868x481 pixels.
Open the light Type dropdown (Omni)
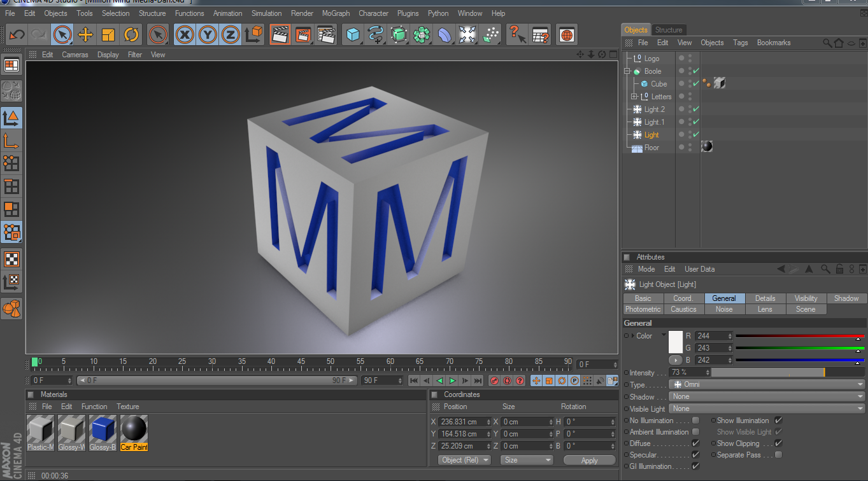767,385
